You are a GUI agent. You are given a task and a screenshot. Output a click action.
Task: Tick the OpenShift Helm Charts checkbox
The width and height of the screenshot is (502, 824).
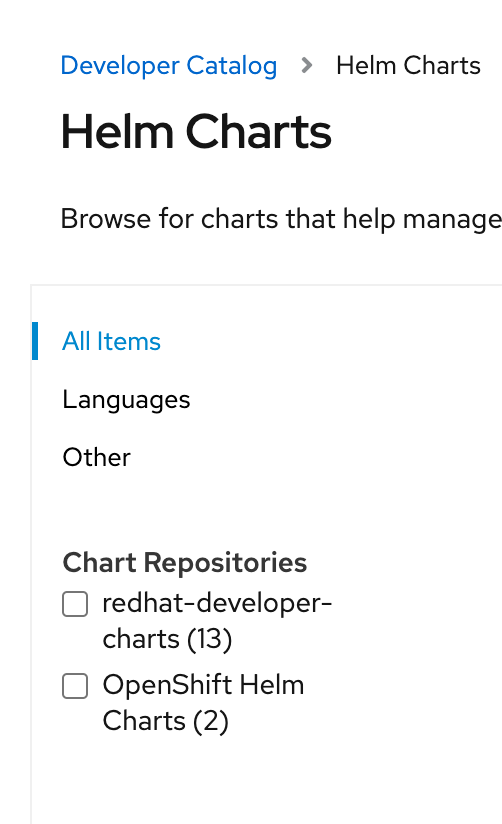[75, 686]
